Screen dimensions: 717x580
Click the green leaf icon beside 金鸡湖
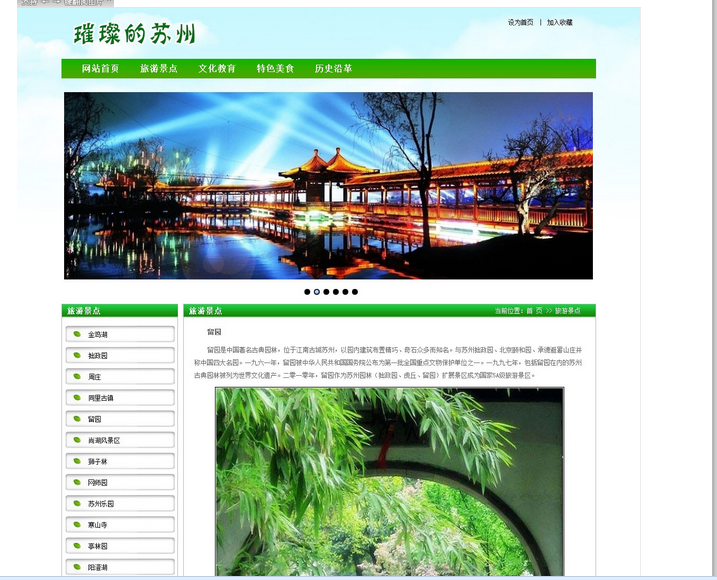(76, 334)
